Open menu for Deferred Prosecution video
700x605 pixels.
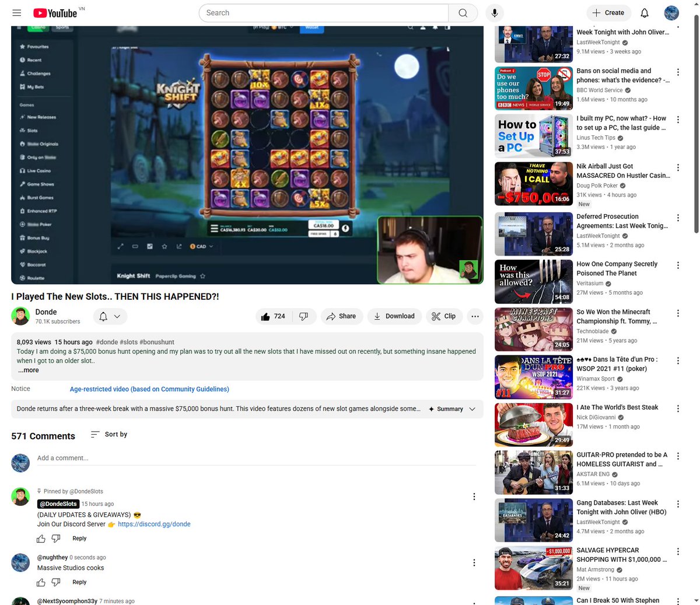pyautogui.click(x=678, y=218)
